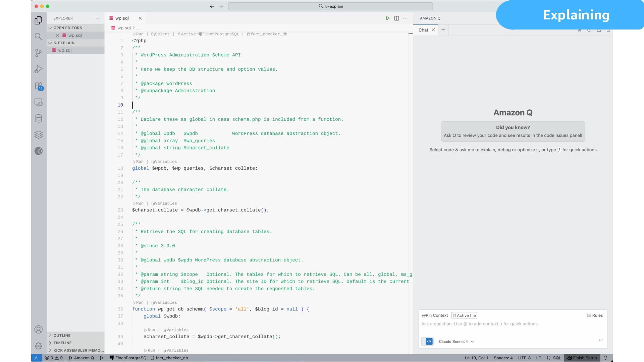
Task: Click the Ask a question input field
Action: (x=503, y=324)
